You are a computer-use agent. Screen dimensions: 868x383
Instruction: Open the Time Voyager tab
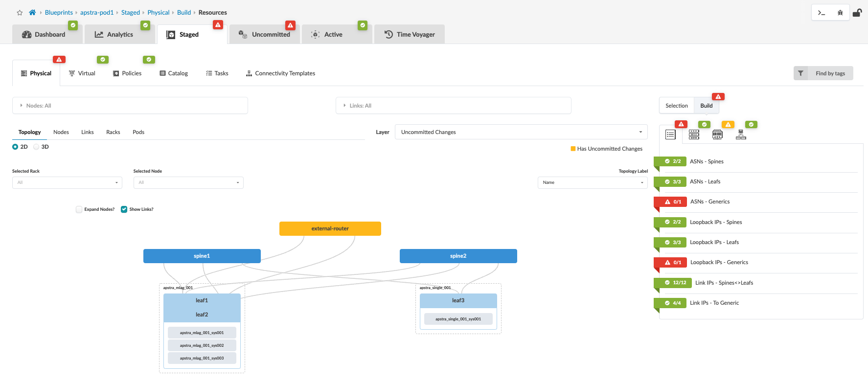(410, 34)
